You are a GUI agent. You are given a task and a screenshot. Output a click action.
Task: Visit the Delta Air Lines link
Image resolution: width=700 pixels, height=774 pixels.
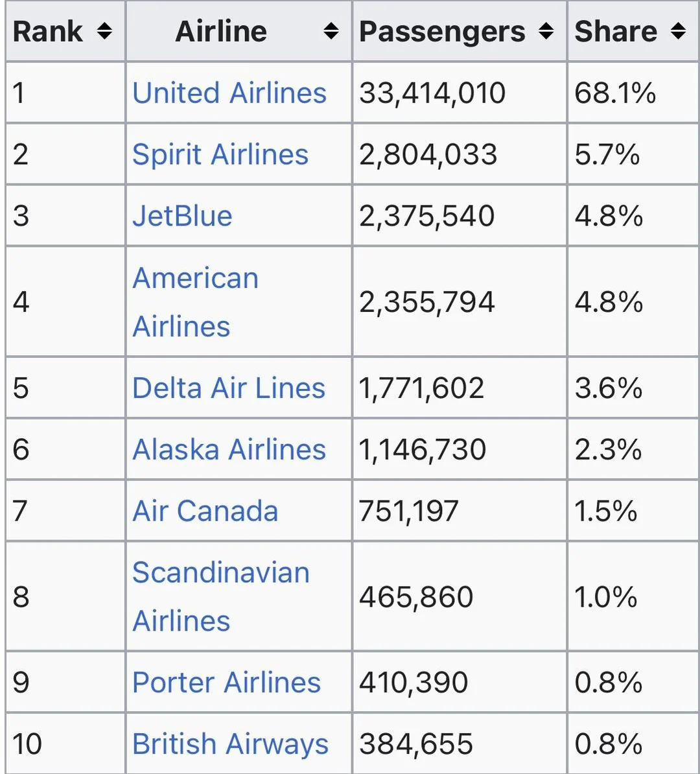click(229, 388)
